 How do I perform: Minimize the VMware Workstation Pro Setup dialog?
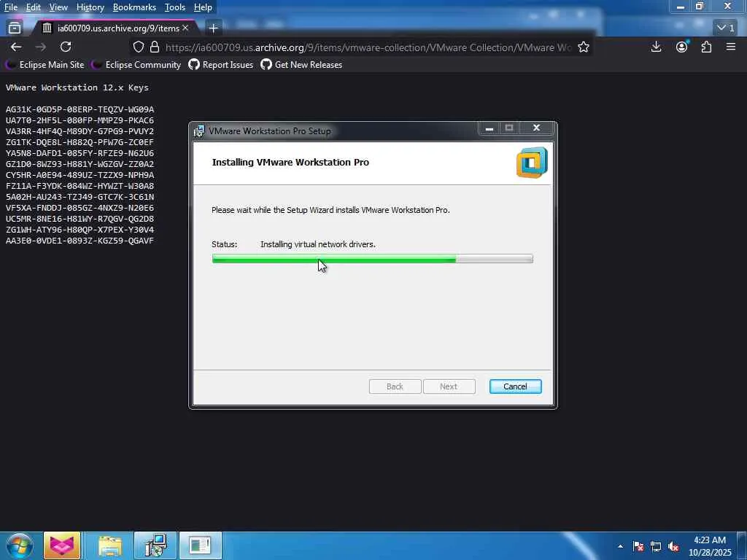tap(489, 128)
